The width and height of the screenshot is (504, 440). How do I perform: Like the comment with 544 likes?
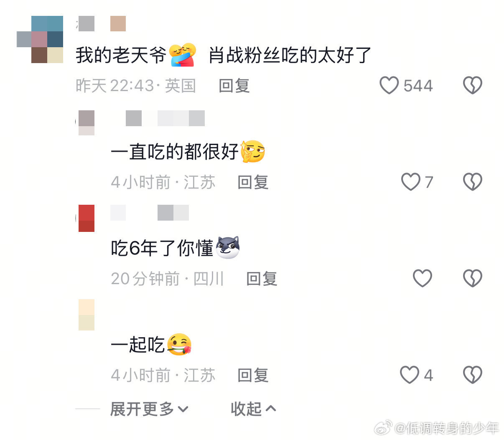pyautogui.click(x=389, y=86)
